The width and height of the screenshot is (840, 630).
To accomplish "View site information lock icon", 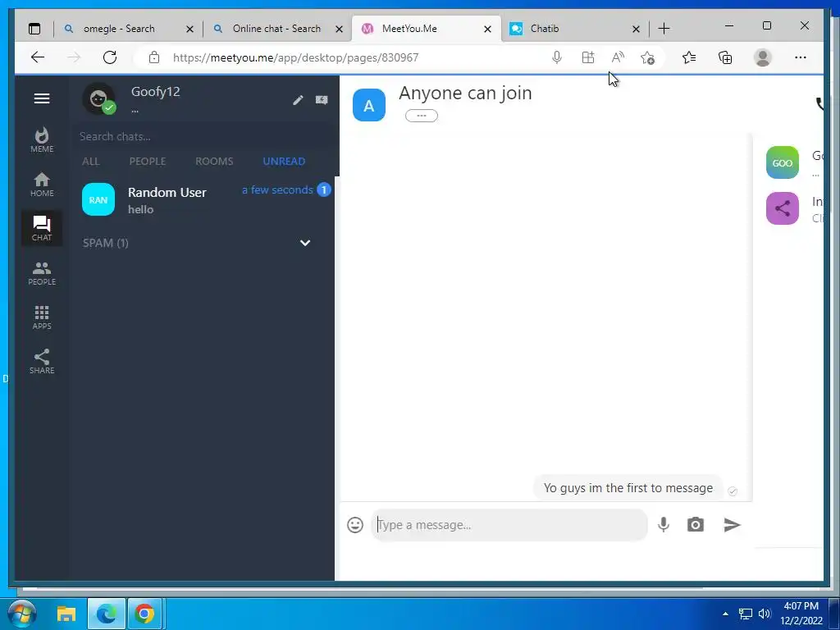I will [x=154, y=57].
